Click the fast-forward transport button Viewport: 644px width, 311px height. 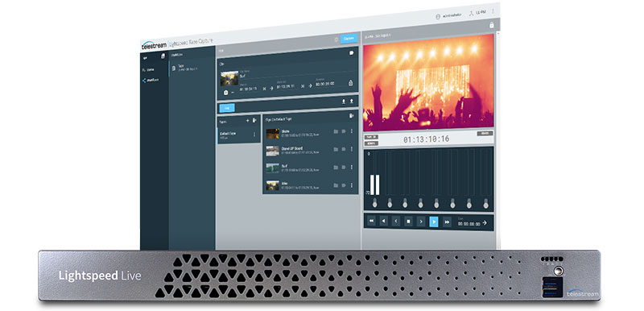tap(447, 222)
